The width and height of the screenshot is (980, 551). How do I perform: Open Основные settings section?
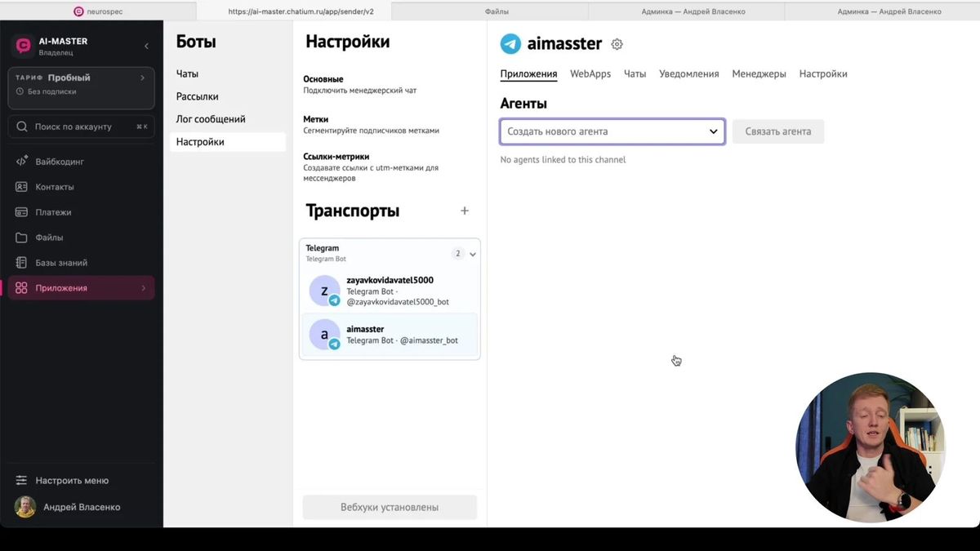pos(360,84)
